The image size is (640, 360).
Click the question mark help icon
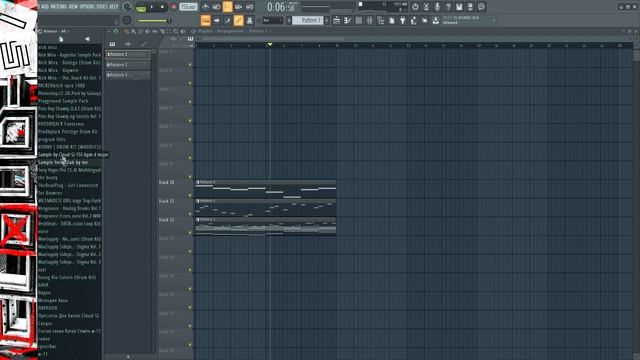click(x=448, y=7)
